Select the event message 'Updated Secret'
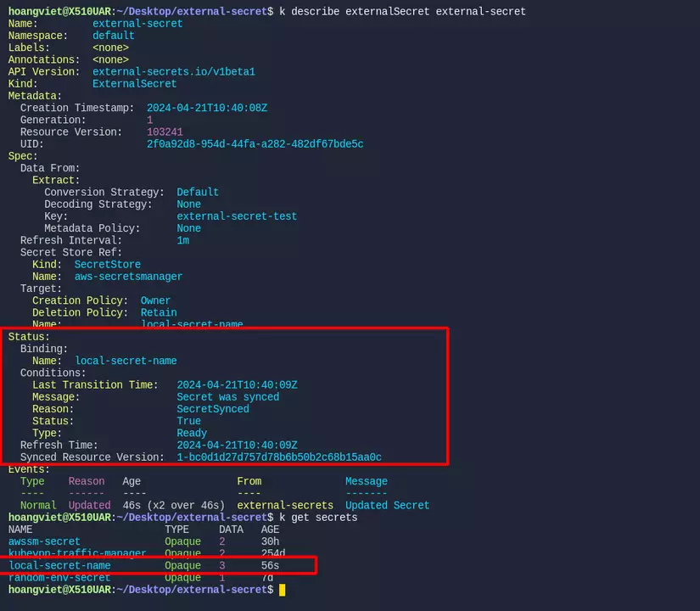Image resolution: width=700 pixels, height=611 pixels. pos(388,506)
